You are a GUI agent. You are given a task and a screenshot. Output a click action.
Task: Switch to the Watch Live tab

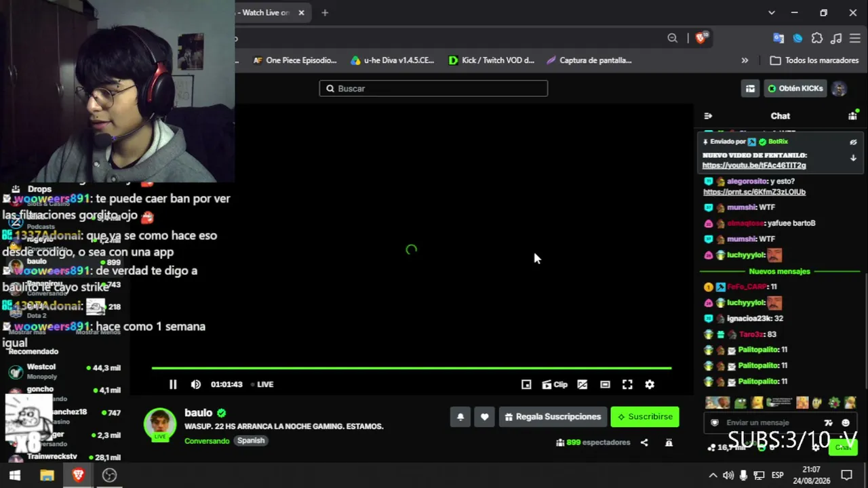click(266, 13)
